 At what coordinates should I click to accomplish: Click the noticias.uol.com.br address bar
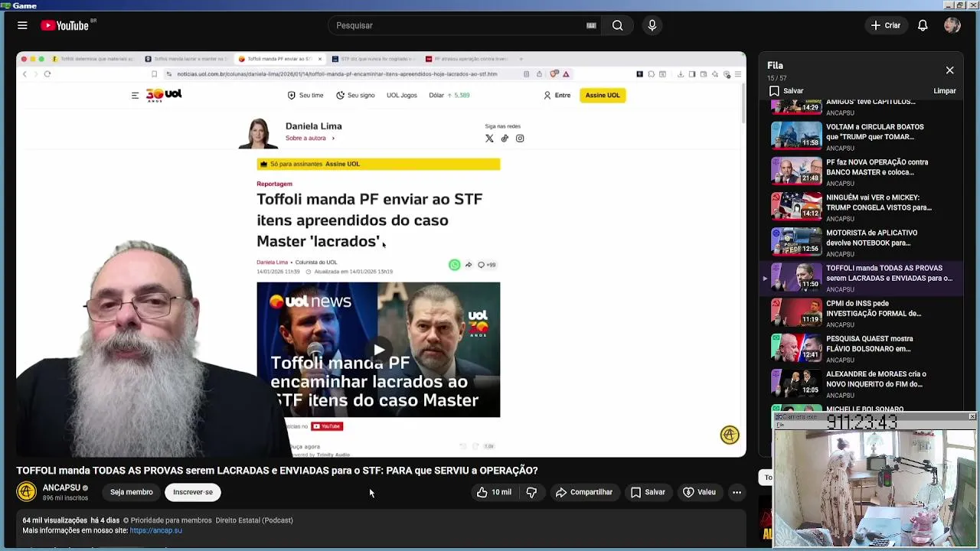pyautogui.click(x=337, y=74)
